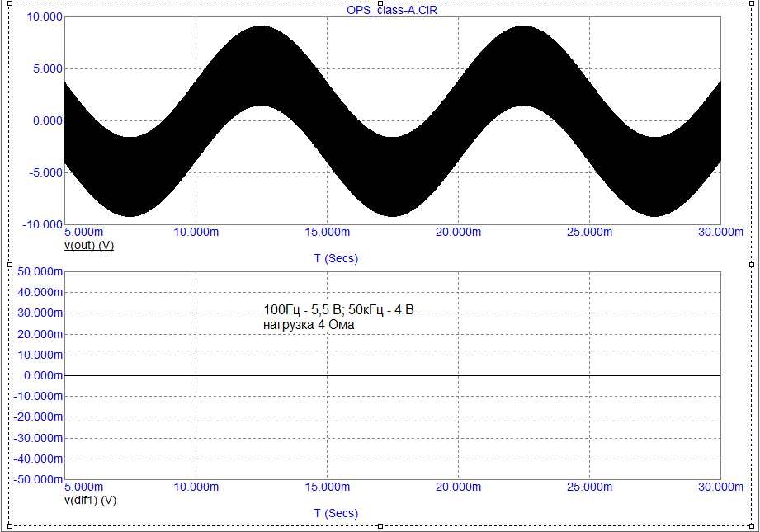
Task: Click the 50.000m y-axis label on lower plot
Action: click(40, 271)
